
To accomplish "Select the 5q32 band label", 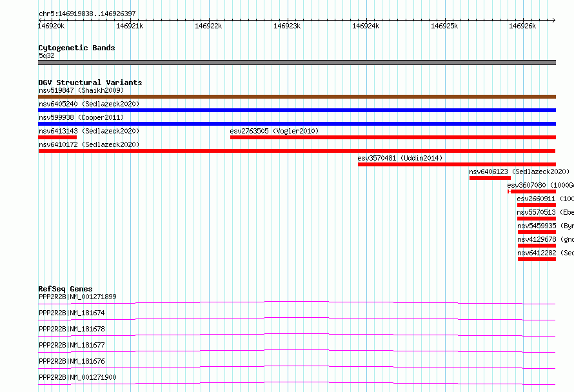I will coord(46,55).
